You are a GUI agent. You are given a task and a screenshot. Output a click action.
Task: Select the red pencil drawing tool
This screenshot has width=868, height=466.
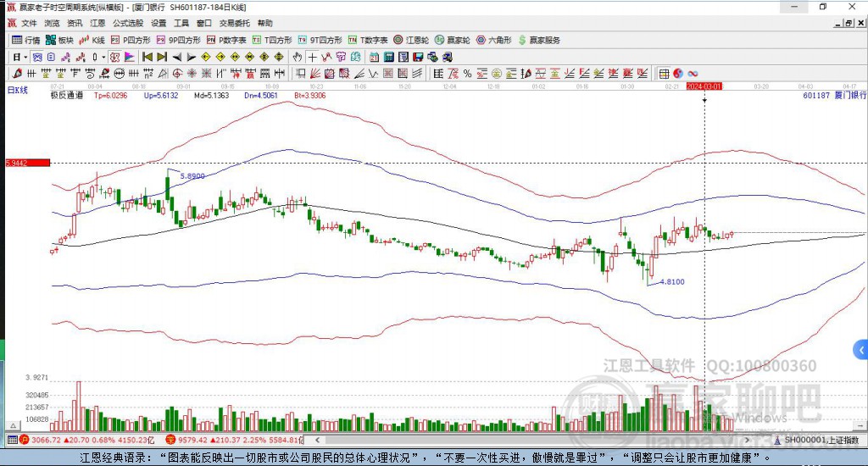pyautogui.click(x=17, y=74)
